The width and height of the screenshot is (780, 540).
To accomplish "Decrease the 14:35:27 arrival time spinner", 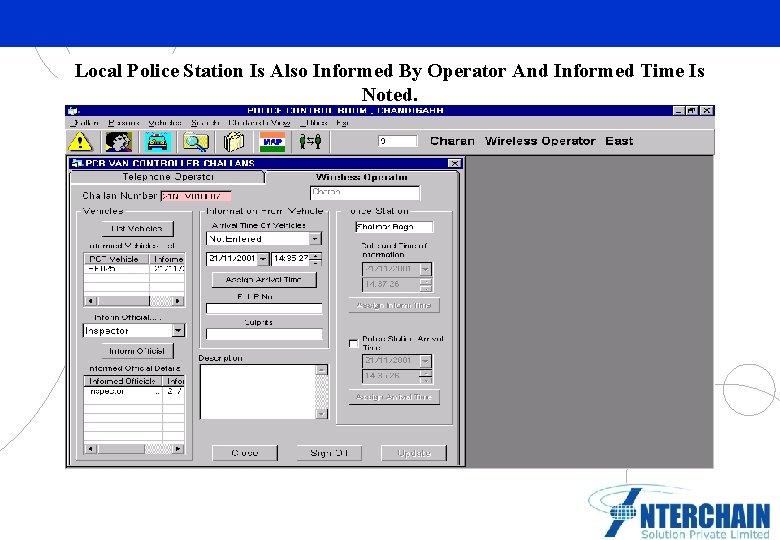I will point(316,262).
